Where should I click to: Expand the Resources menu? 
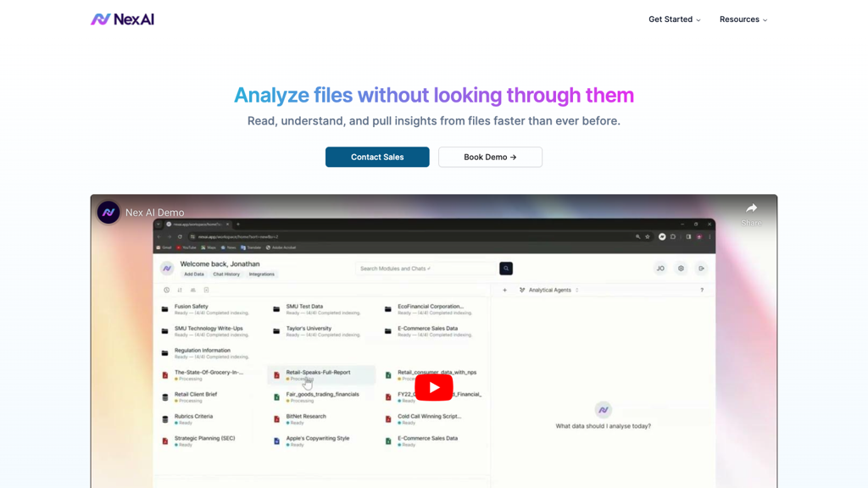743,19
